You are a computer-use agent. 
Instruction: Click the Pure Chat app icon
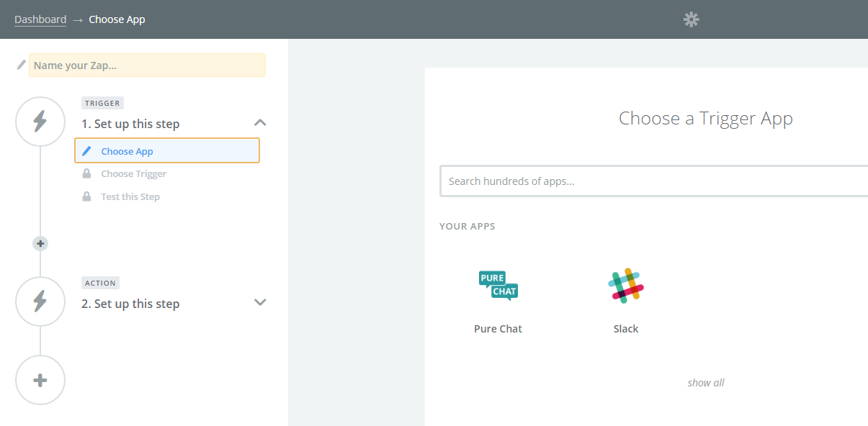click(498, 286)
